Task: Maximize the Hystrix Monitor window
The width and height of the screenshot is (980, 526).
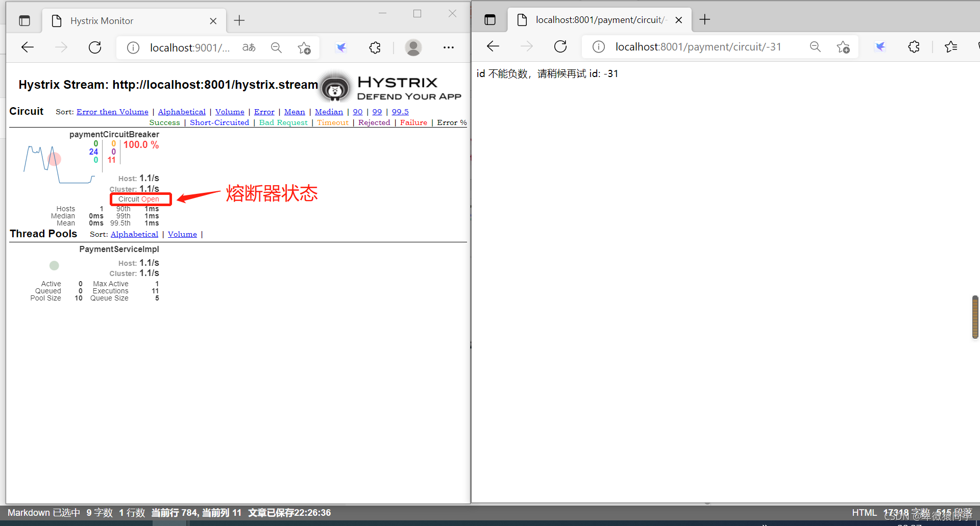Action: [x=417, y=14]
